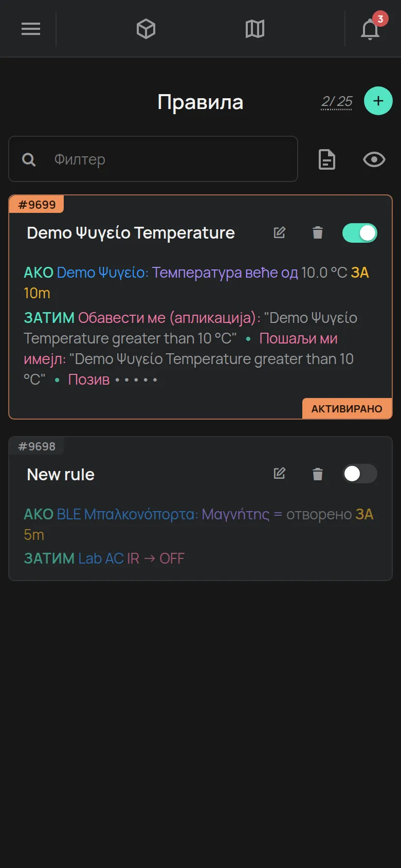Viewport: 401px width, 868px height.
Task: Open the map view icon
Action: (x=255, y=29)
